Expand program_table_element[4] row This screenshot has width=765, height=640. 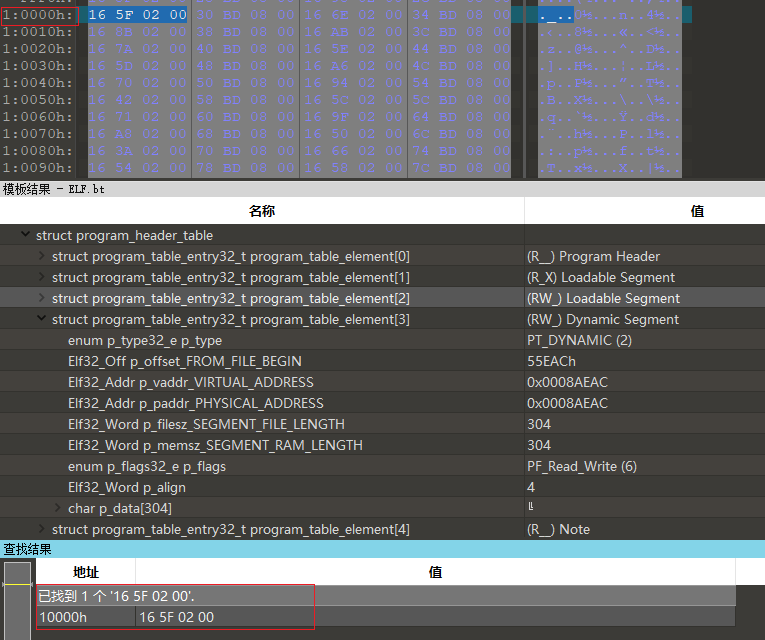click(42, 529)
